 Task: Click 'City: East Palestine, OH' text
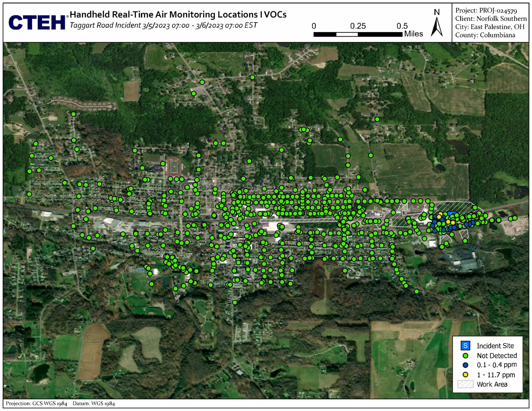[490, 27]
